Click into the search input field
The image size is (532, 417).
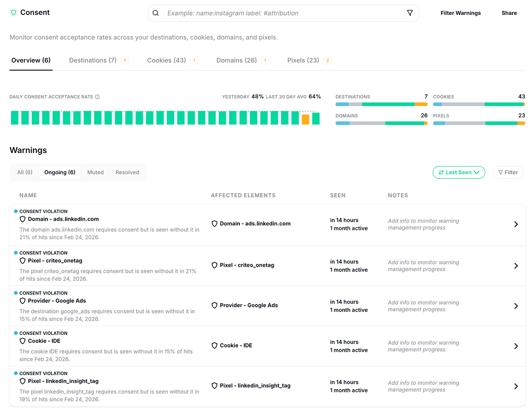[x=280, y=13]
